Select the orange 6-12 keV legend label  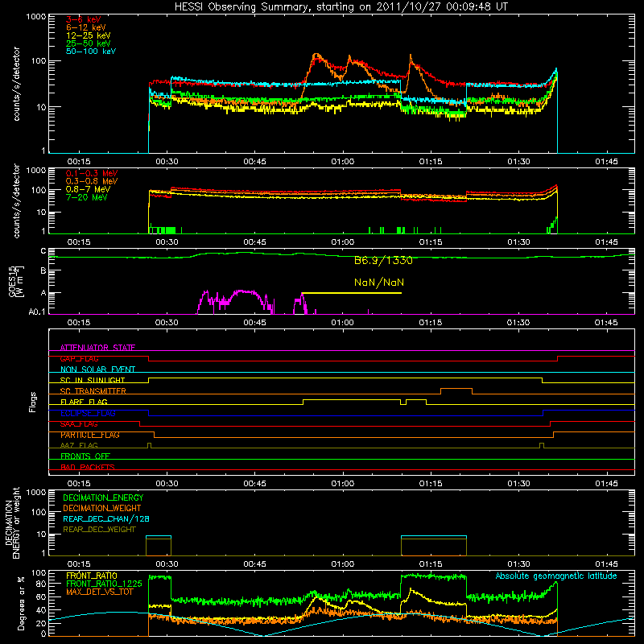click(86, 27)
